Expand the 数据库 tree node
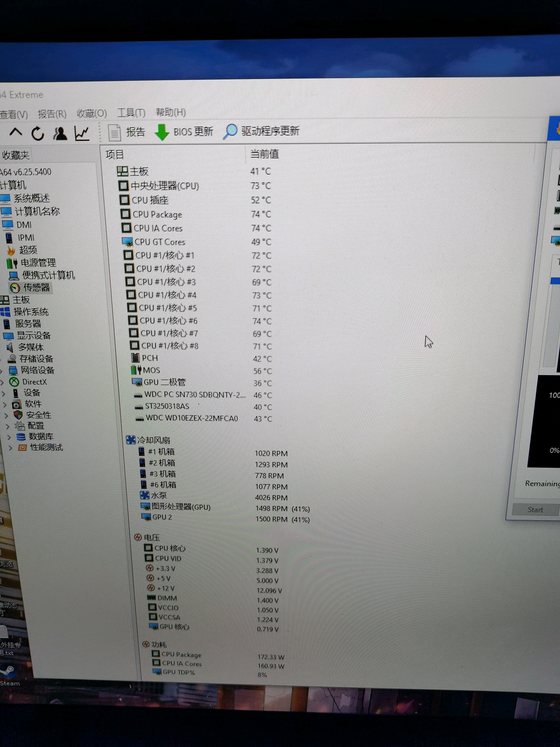The width and height of the screenshot is (560, 747). [x=9, y=437]
